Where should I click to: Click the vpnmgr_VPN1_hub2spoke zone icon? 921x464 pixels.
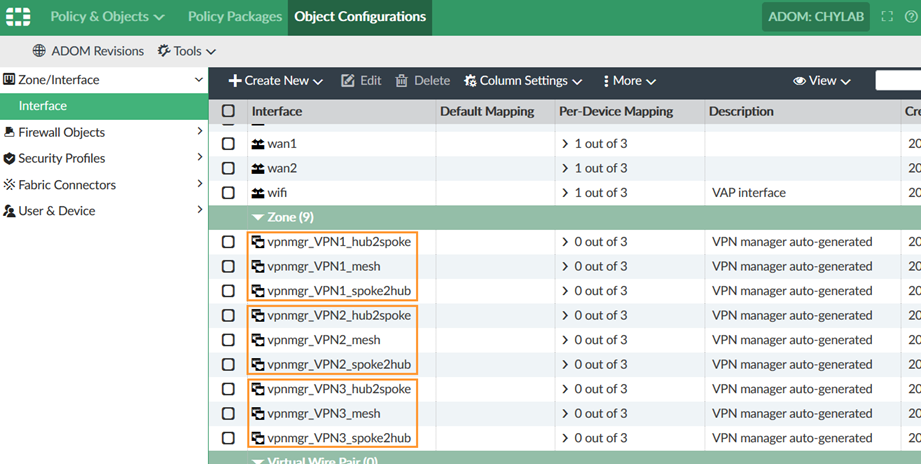pyautogui.click(x=258, y=241)
